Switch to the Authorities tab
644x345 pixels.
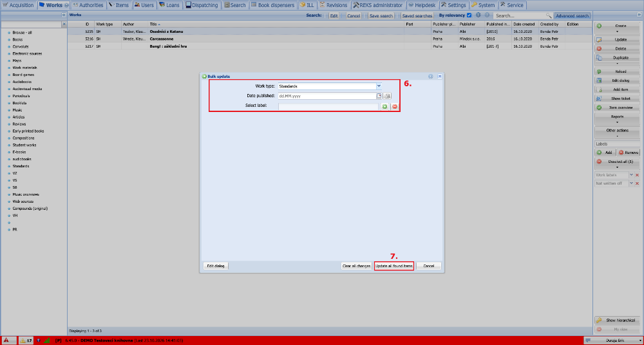coord(88,5)
